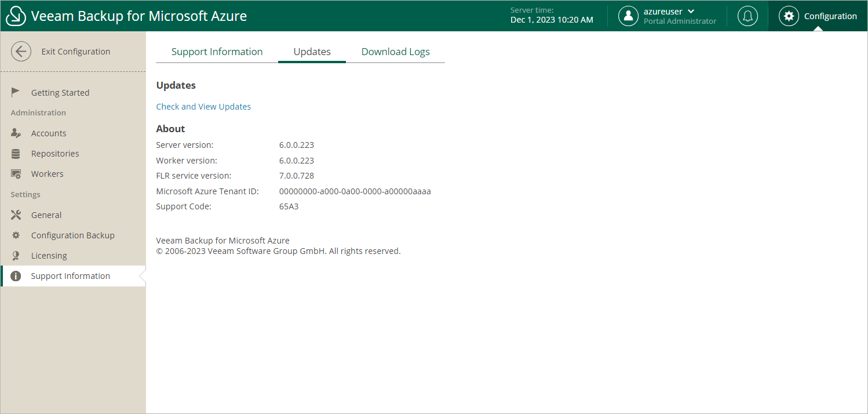The height and width of the screenshot is (414, 868).
Task: Click the Support Information info icon
Action: click(x=16, y=276)
